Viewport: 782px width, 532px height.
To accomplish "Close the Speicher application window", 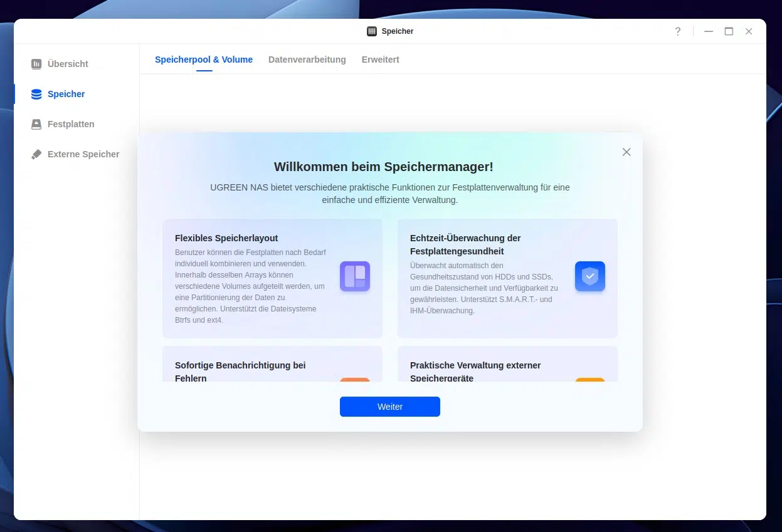I will (x=749, y=31).
